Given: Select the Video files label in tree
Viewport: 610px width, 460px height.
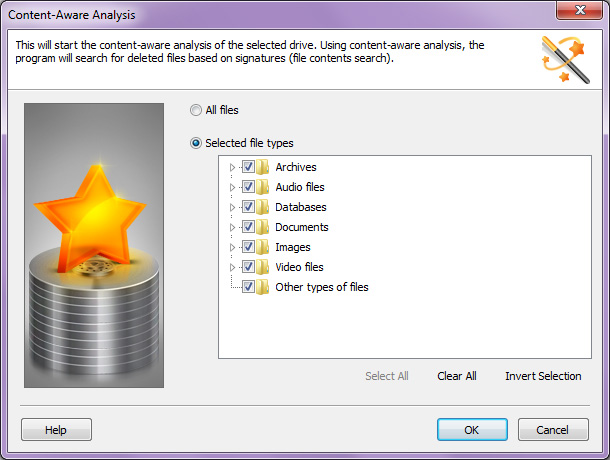Looking at the screenshot, I should click(x=299, y=267).
